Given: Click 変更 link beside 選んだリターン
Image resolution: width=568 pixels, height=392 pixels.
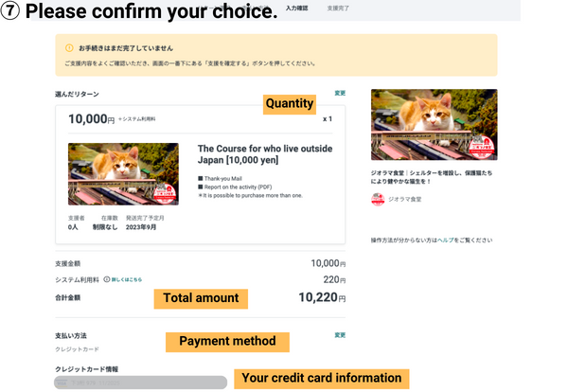Looking at the screenshot, I should coord(340,94).
